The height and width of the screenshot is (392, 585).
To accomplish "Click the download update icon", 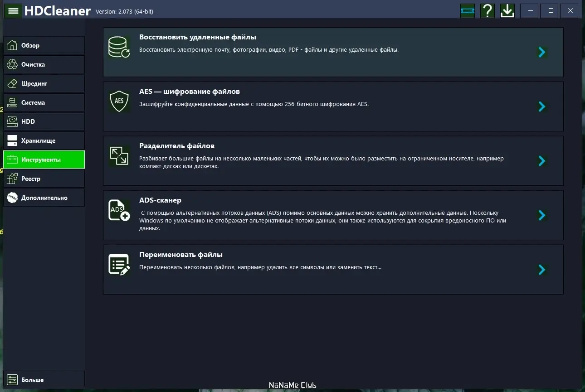I will coord(507,11).
